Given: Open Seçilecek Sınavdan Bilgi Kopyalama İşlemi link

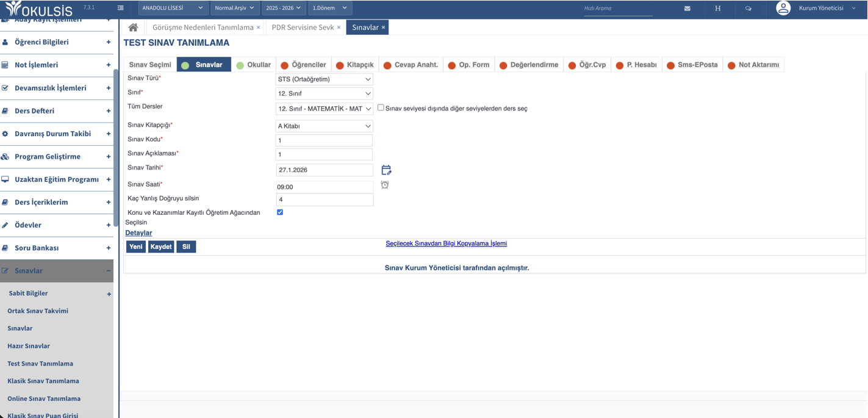Looking at the screenshot, I should pyautogui.click(x=446, y=243).
